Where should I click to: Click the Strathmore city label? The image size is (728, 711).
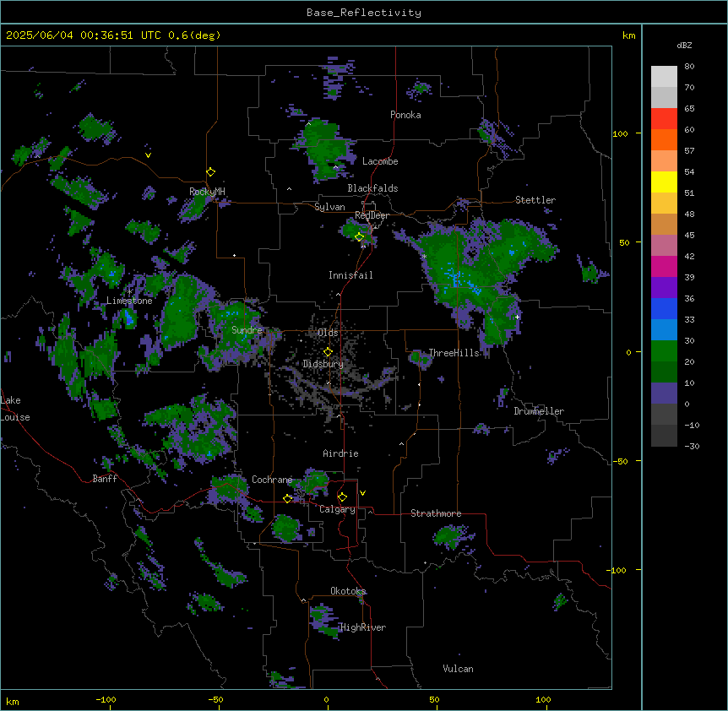(436, 513)
